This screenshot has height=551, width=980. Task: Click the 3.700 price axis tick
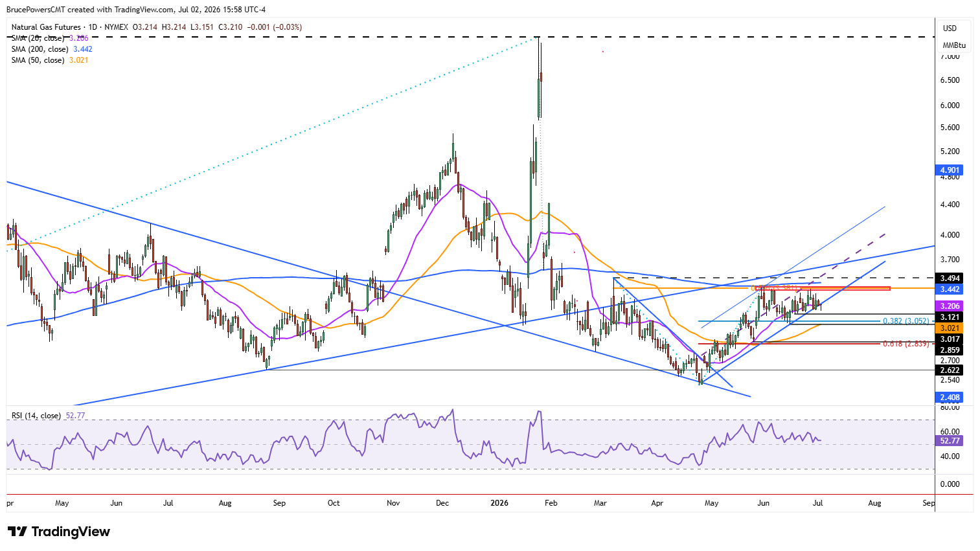pos(950,260)
